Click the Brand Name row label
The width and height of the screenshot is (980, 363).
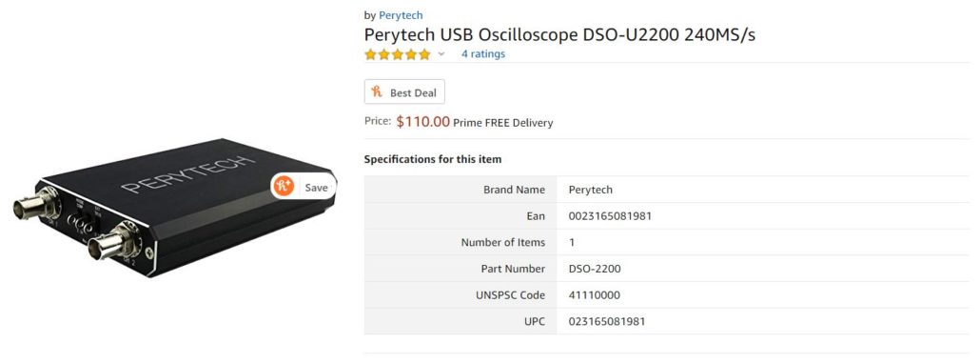pyautogui.click(x=514, y=190)
